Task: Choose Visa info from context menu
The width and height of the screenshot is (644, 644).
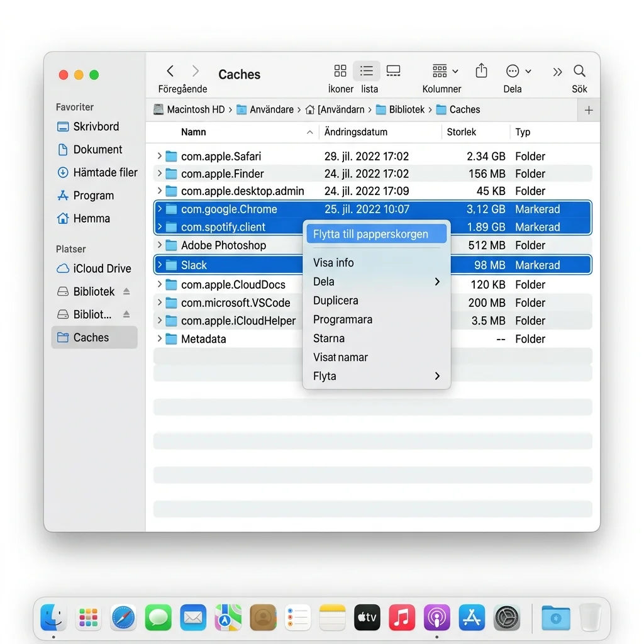Action: (x=377, y=262)
